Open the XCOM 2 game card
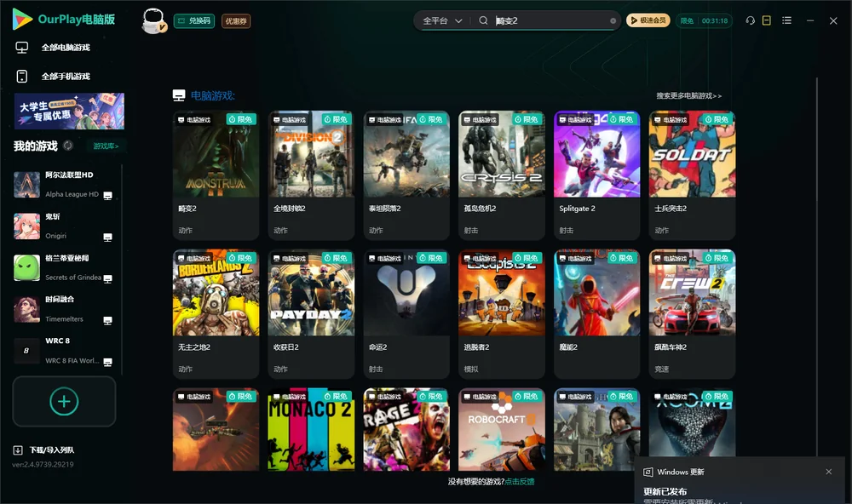This screenshot has height=504, width=852. 692,424
